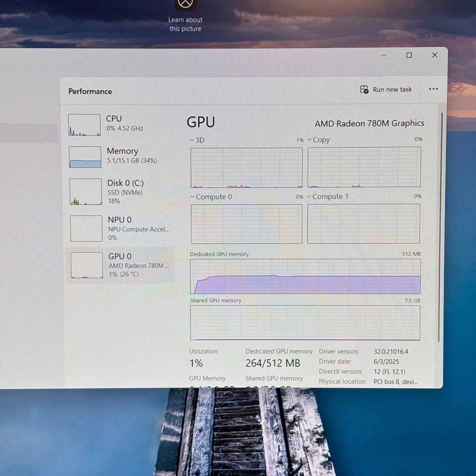
Task: Click the Dedicated GPU memory graph
Action: tap(305, 276)
